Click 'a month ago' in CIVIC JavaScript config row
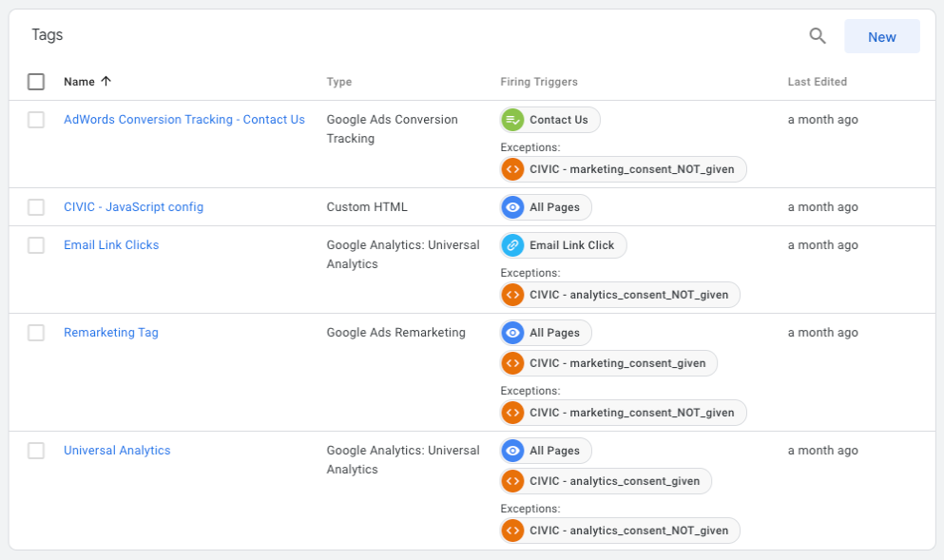Viewport: 944px width, 560px height. [x=823, y=206]
